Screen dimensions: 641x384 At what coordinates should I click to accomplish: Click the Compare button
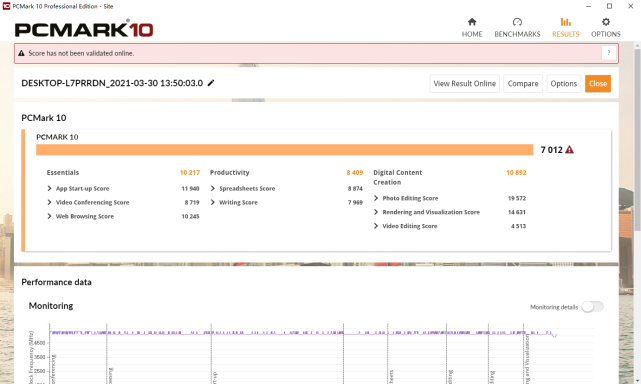coord(523,83)
